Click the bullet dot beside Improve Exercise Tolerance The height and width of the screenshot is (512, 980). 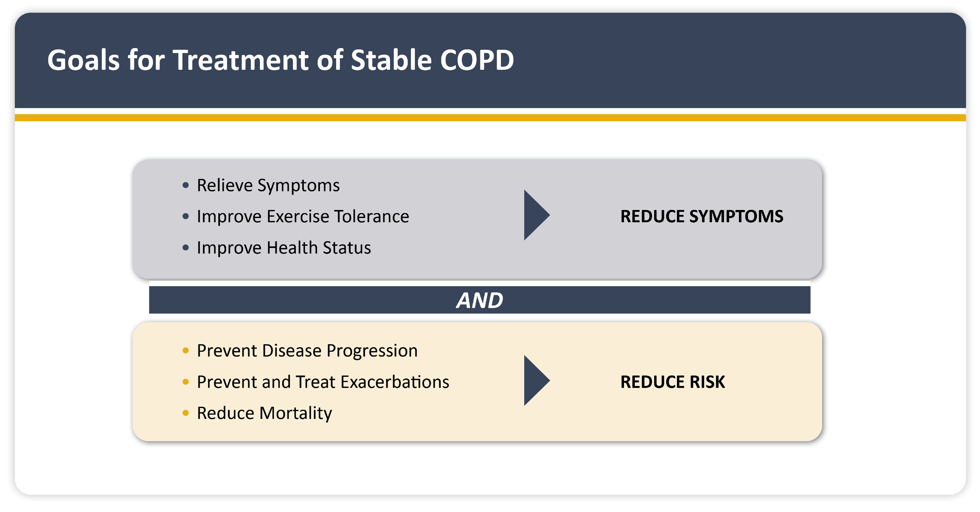pos(186,217)
